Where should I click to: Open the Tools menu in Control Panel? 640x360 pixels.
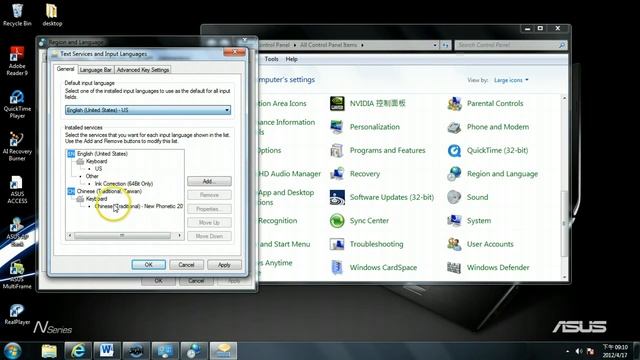tap(271, 59)
